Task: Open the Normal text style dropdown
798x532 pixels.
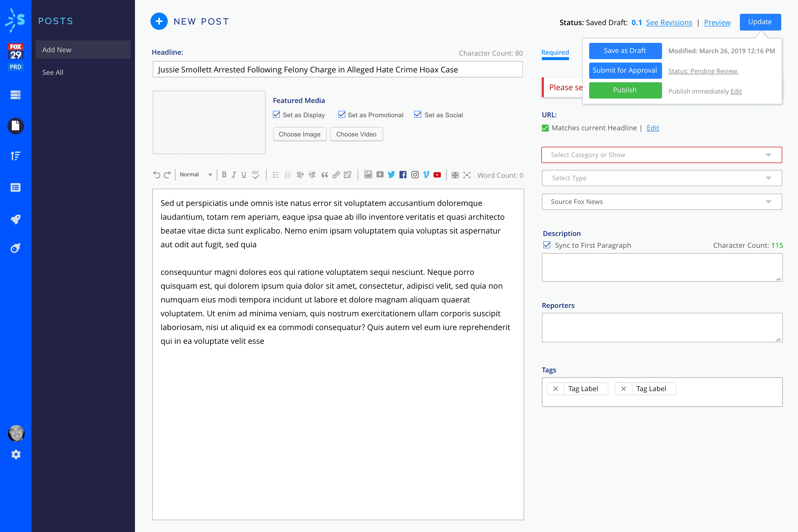Action: (196, 175)
